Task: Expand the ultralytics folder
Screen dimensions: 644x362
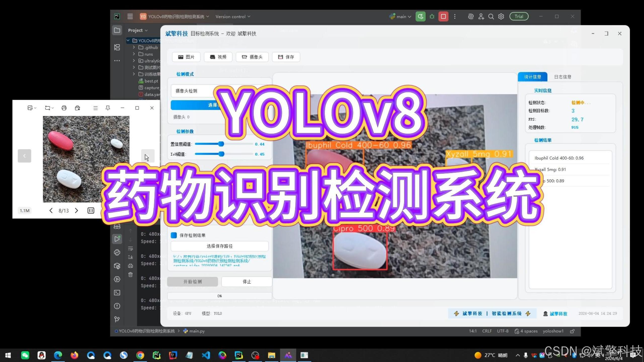Action: tap(134, 61)
